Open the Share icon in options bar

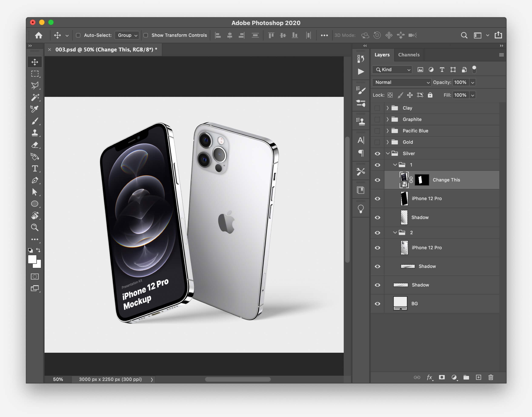tap(498, 35)
